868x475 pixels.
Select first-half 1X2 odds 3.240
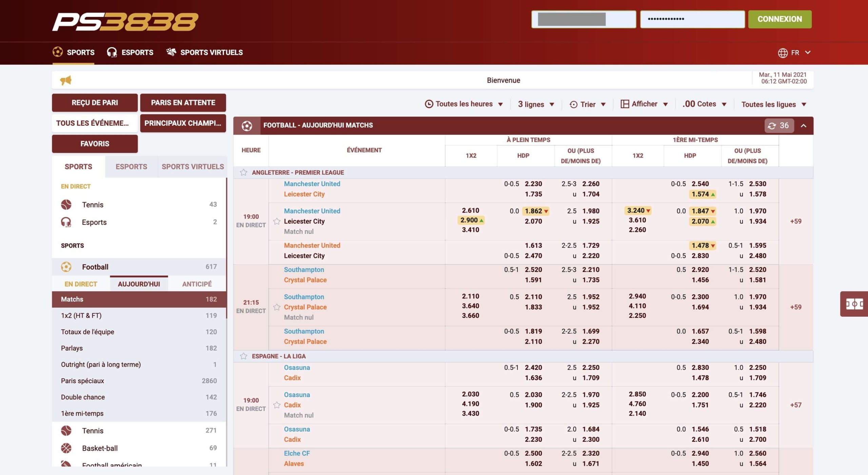click(638, 211)
